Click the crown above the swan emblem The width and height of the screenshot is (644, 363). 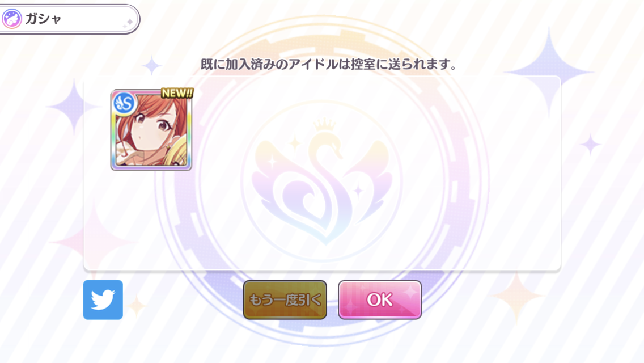point(324,125)
